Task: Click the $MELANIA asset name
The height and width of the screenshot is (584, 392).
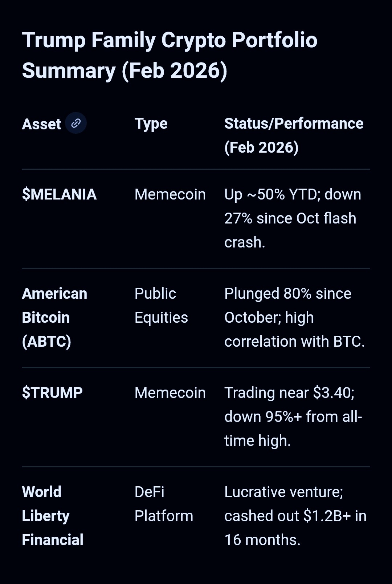Action: point(59,194)
